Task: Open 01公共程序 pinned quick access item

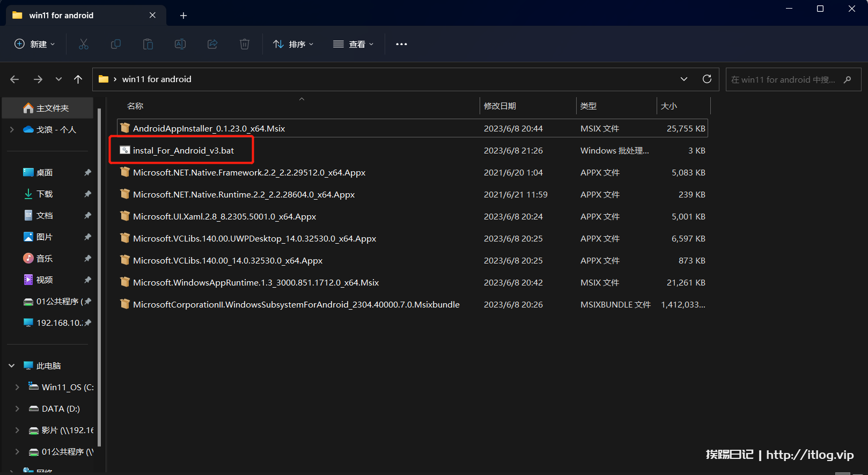Action: [48, 301]
